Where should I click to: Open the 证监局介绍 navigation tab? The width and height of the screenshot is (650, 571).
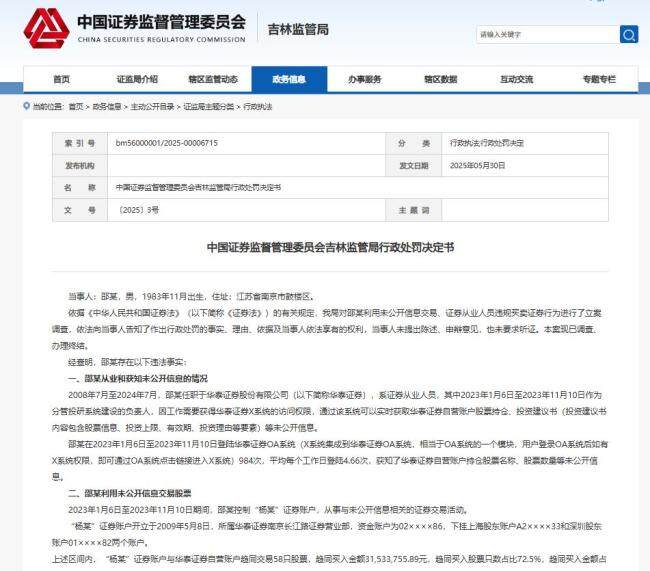point(137,79)
